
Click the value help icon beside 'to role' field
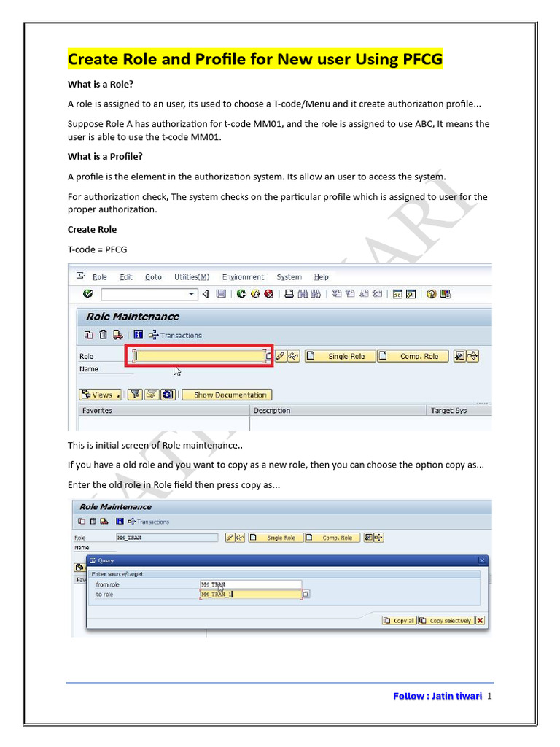click(x=306, y=594)
